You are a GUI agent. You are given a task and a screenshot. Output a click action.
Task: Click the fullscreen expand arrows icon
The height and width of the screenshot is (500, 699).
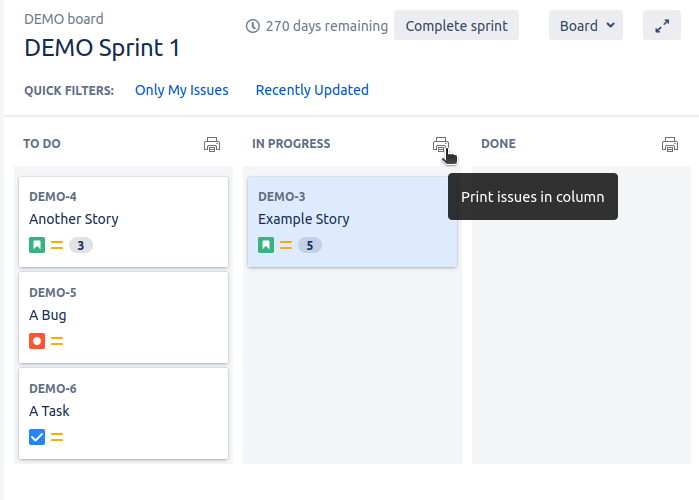[x=661, y=26]
